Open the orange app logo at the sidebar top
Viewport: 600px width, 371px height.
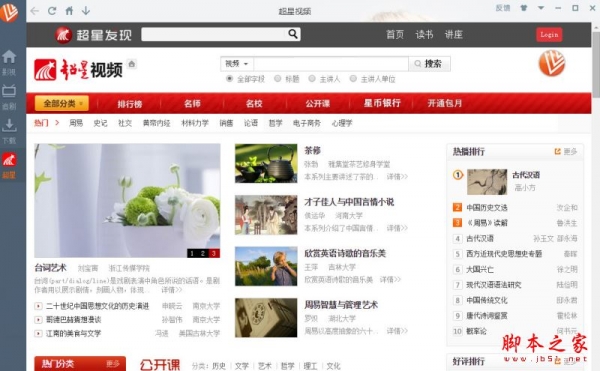(9, 12)
